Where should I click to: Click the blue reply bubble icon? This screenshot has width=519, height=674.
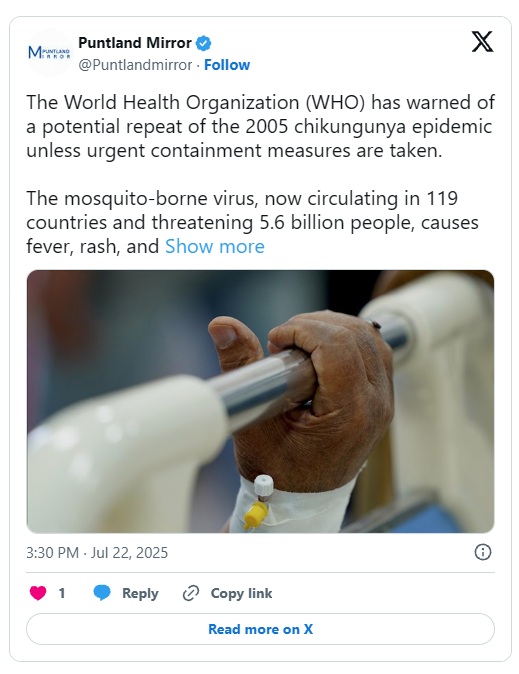(x=102, y=593)
